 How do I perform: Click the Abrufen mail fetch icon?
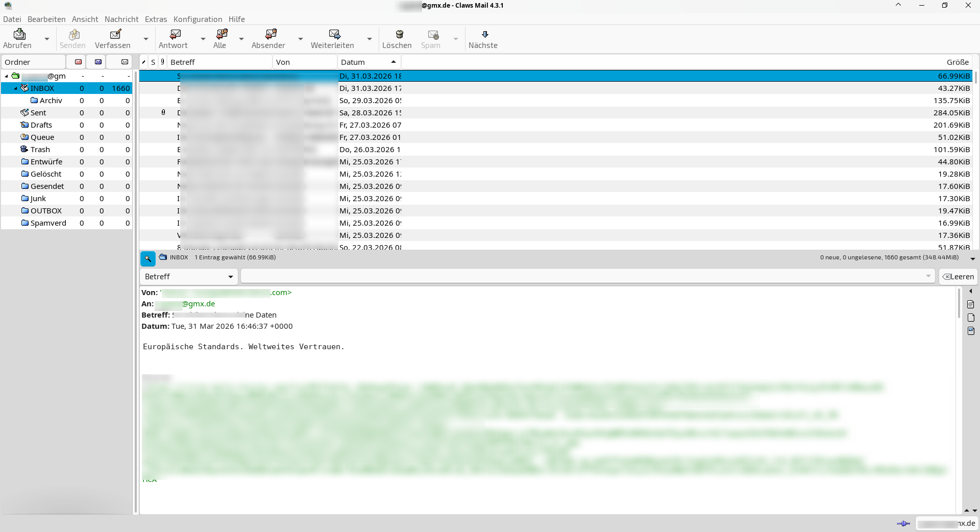click(x=19, y=34)
